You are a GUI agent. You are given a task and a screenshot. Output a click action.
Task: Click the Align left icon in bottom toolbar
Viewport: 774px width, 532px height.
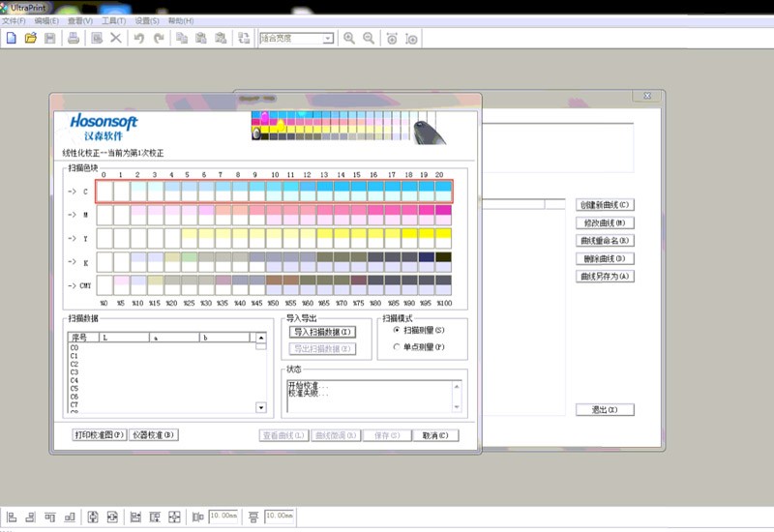pos(11,517)
